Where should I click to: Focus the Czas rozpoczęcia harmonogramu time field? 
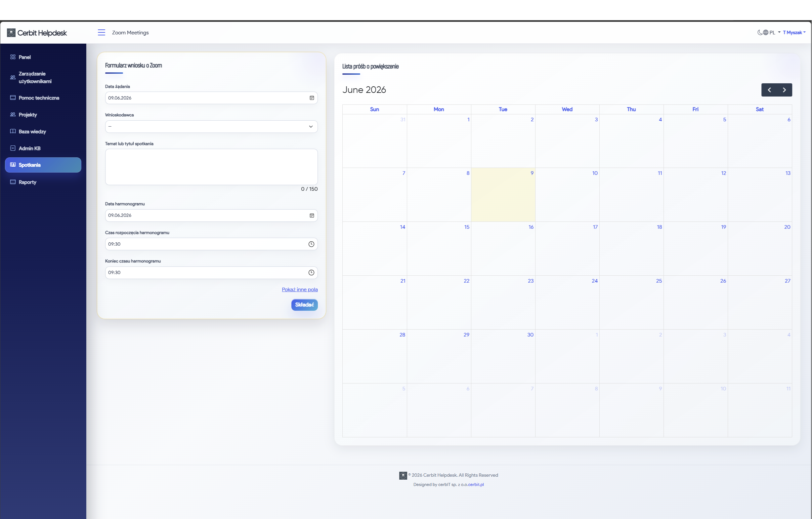pos(211,244)
